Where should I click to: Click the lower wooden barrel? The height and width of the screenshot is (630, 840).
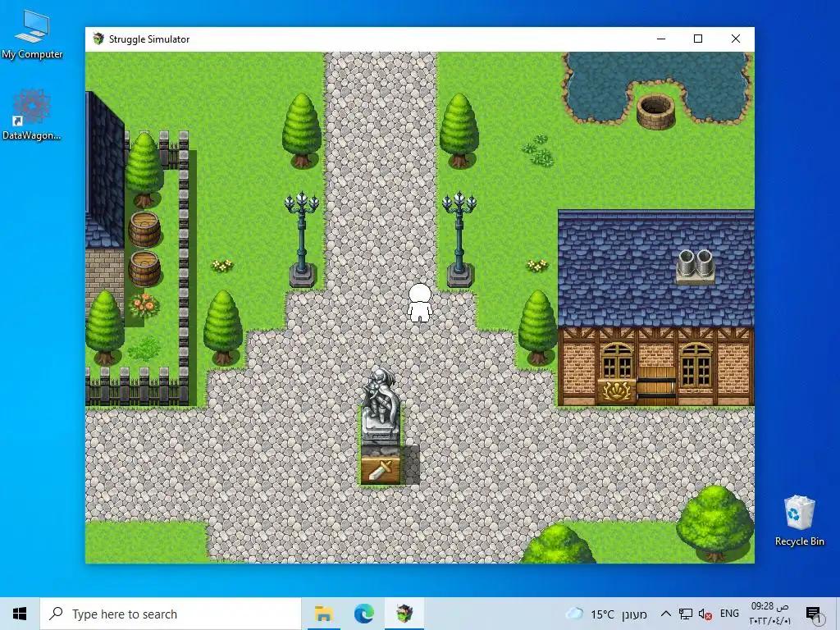tap(144, 268)
